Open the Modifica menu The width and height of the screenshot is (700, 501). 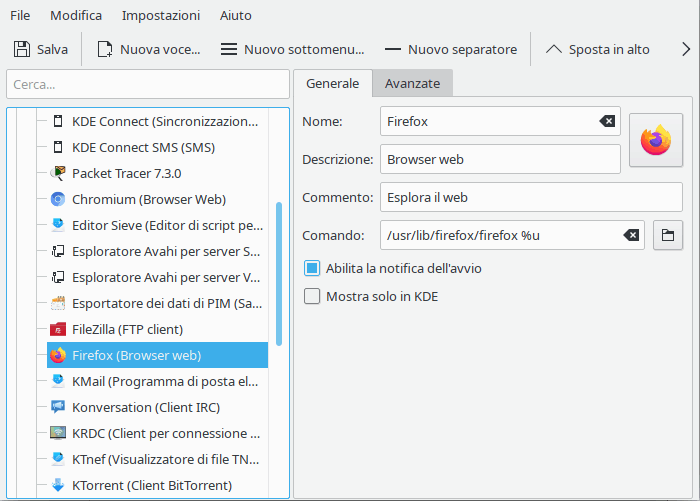tap(76, 16)
